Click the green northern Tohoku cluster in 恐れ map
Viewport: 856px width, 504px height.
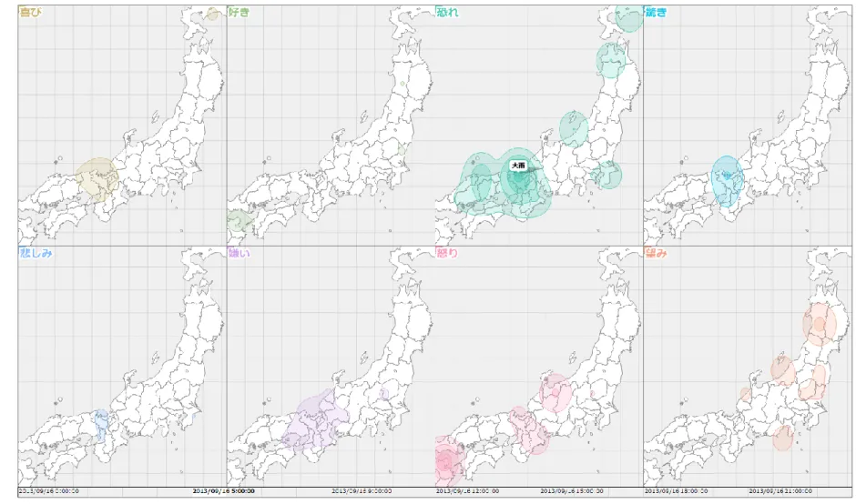(x=611, y=60)
